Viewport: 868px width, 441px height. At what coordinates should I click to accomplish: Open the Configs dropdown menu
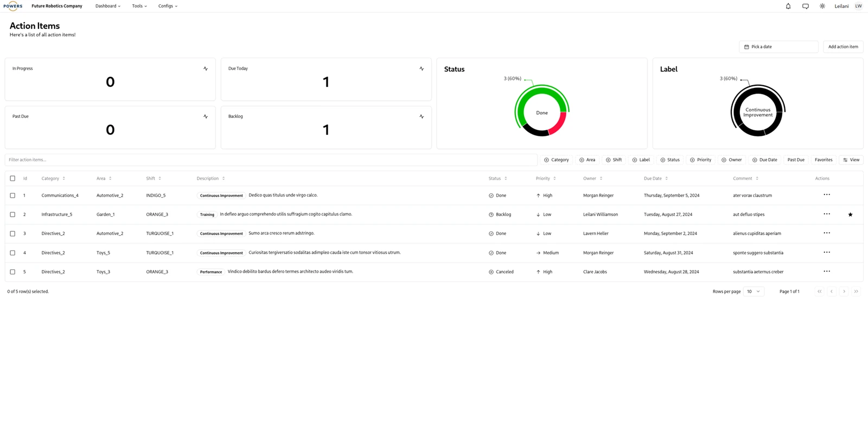(168, 6)
